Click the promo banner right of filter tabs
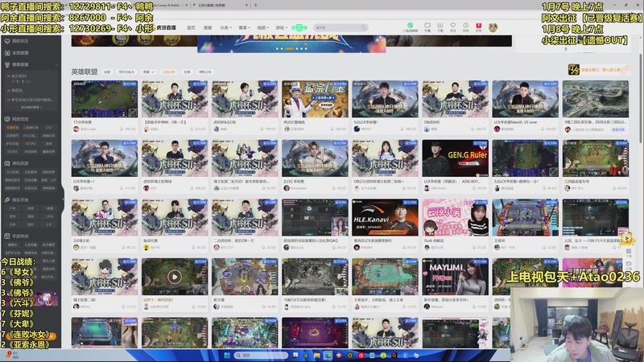 click(598, 70)
